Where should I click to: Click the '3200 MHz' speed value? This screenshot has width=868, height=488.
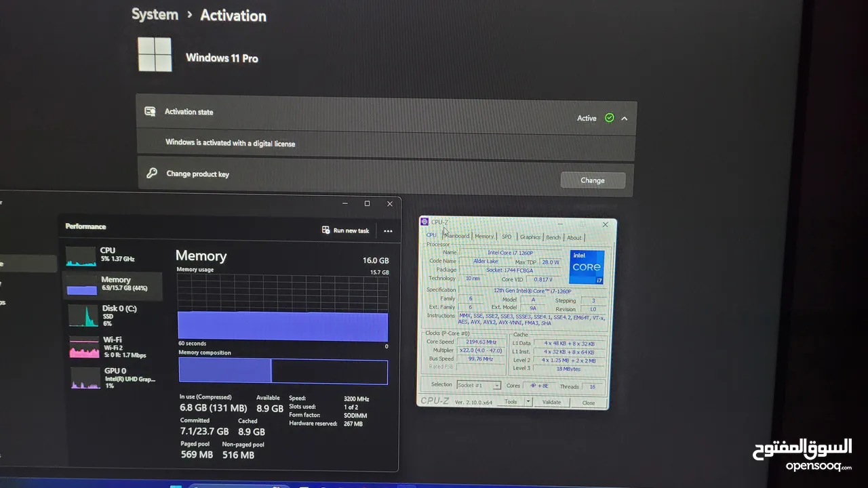coord(357,399)
